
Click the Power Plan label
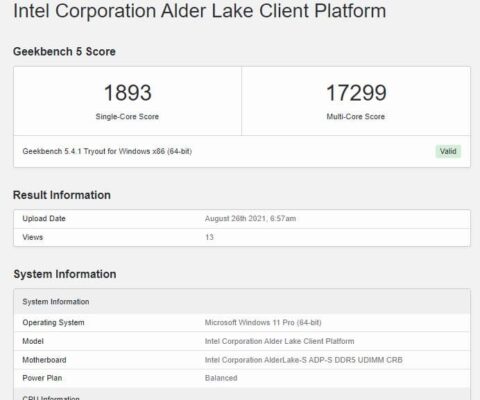point(42,378)
